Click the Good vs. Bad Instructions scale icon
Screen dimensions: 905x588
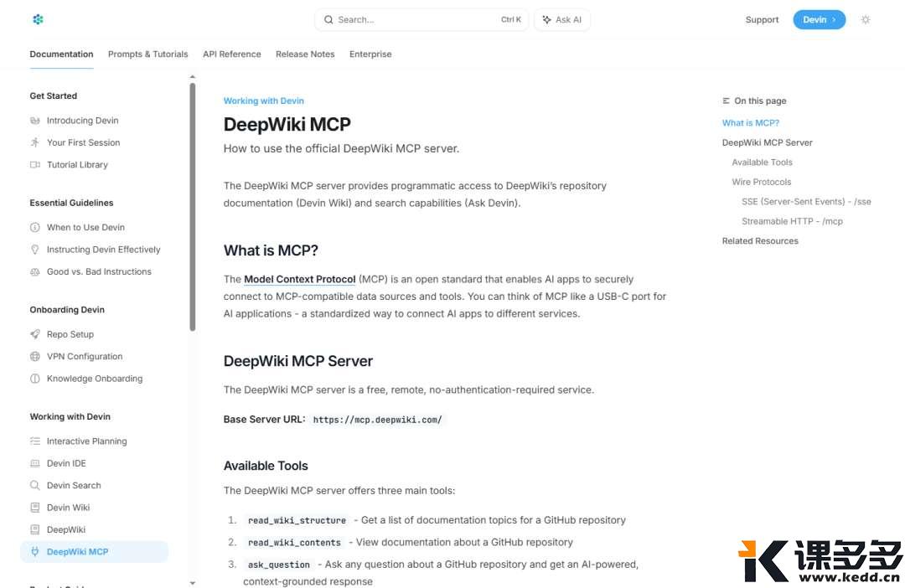[x=35, y=271]
